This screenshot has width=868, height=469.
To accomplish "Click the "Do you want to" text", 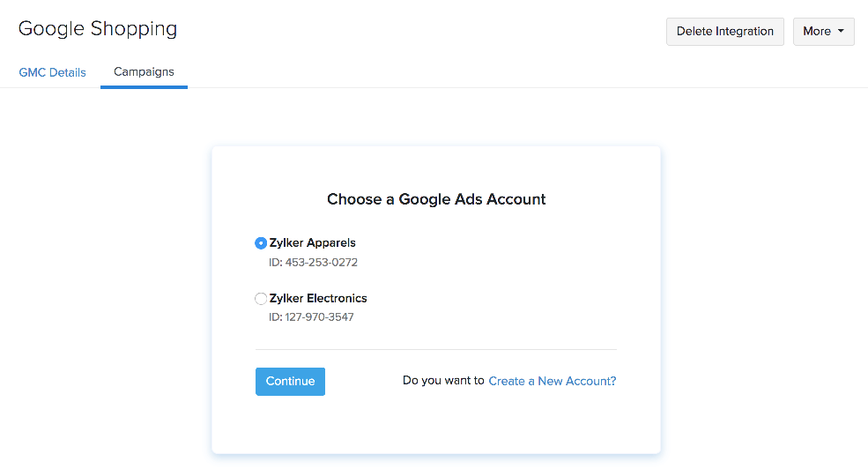I will tap(443, 381).
